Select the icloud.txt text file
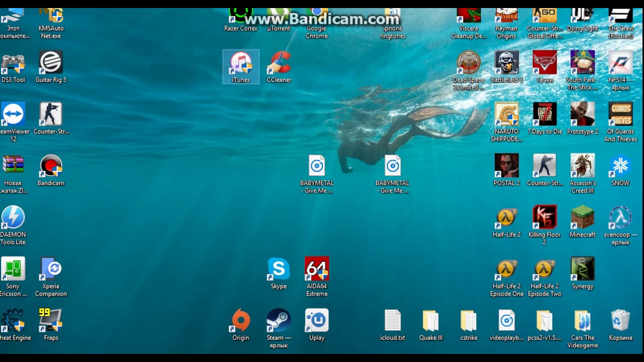The image size is (644, 362). click(x=392, y=320)
